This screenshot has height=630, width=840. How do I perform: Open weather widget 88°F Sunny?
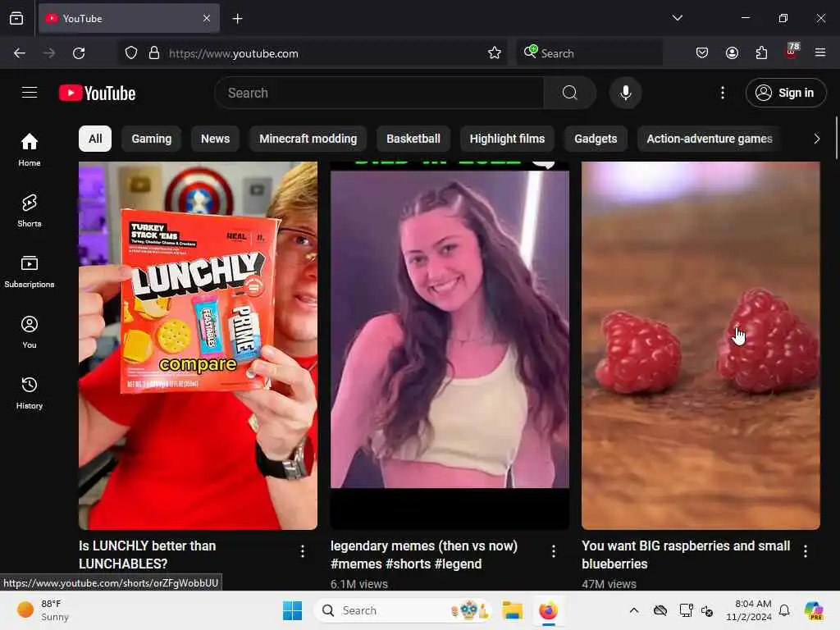43,610
